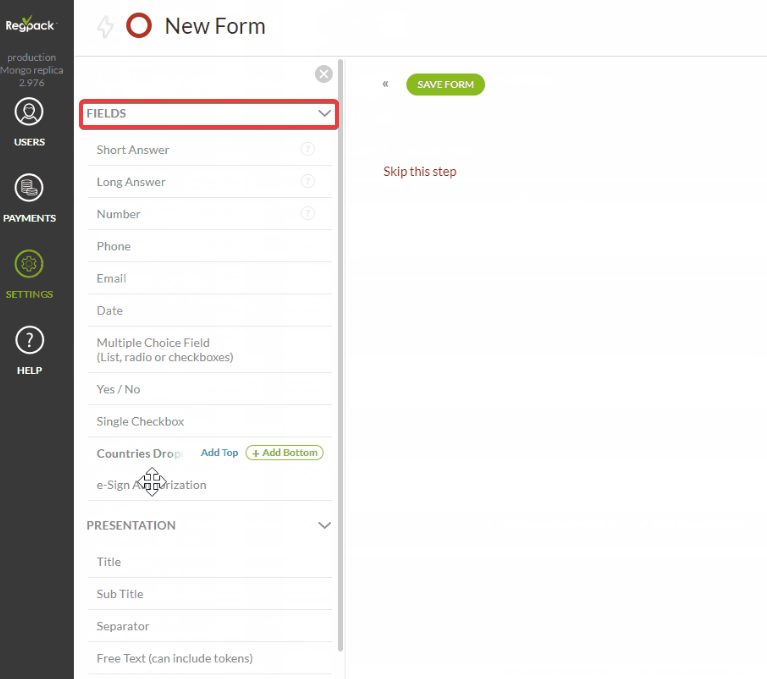767x679 pixels.
Task: Collapse the Fields section chevron
Action: (x=324, y=114)
